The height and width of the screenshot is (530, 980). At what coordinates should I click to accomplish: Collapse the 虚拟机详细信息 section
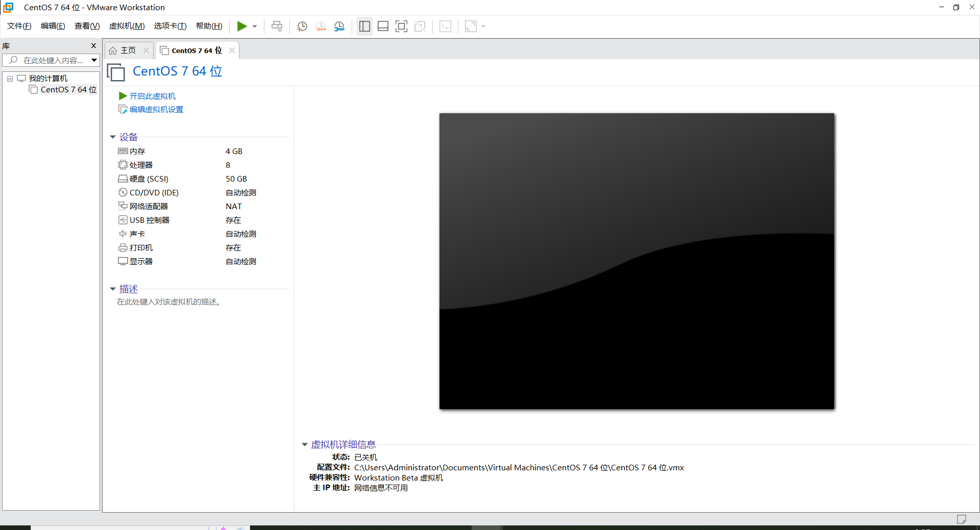(x=305, y=445)
